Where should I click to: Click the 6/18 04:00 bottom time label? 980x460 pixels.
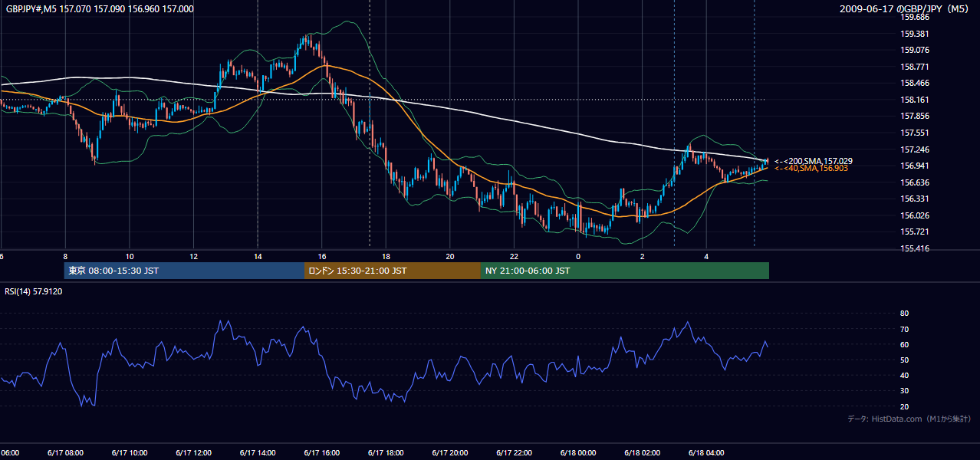pos(706,453)
